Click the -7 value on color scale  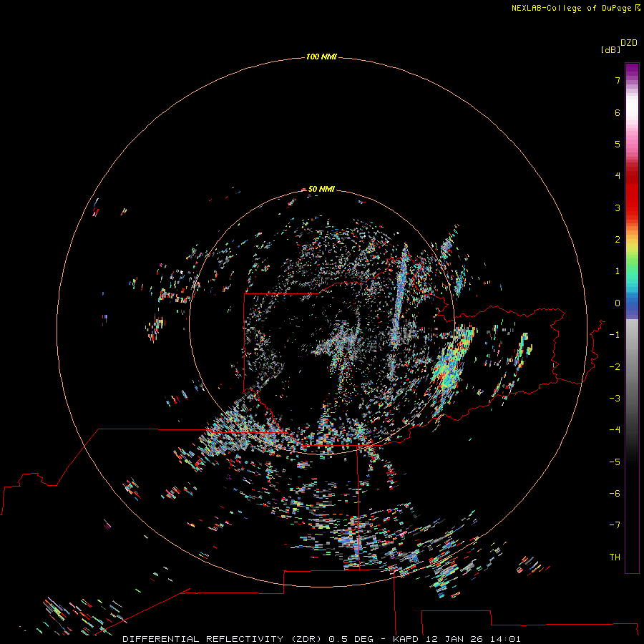click(x=615, y=525)
